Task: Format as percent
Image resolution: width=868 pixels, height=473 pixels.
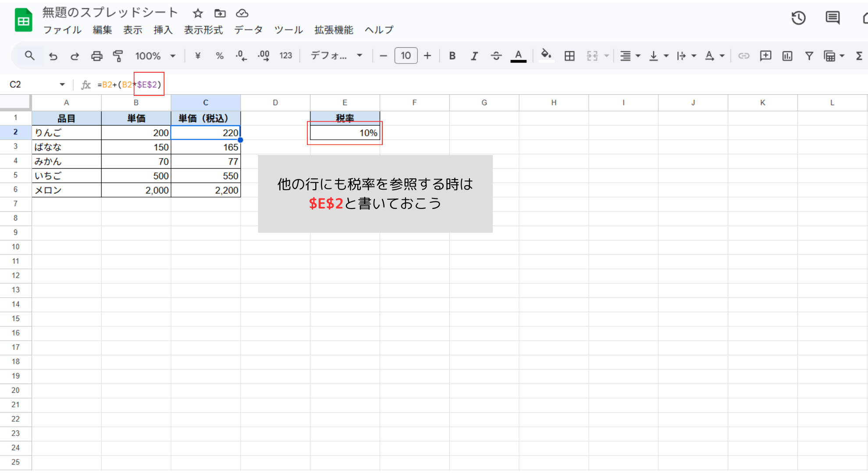Action: coord(220,56)
